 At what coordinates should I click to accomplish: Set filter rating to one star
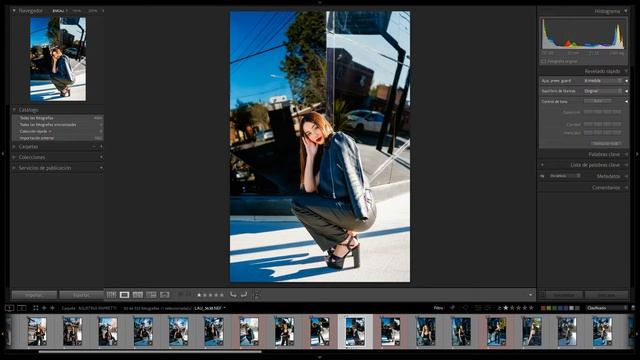[x=506, y=308]
